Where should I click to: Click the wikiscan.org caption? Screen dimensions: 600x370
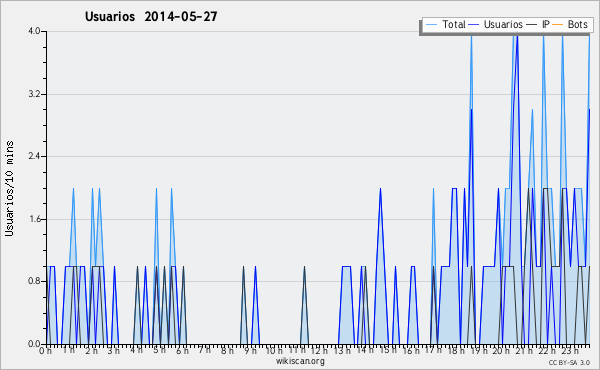click(x=300, y=361)
